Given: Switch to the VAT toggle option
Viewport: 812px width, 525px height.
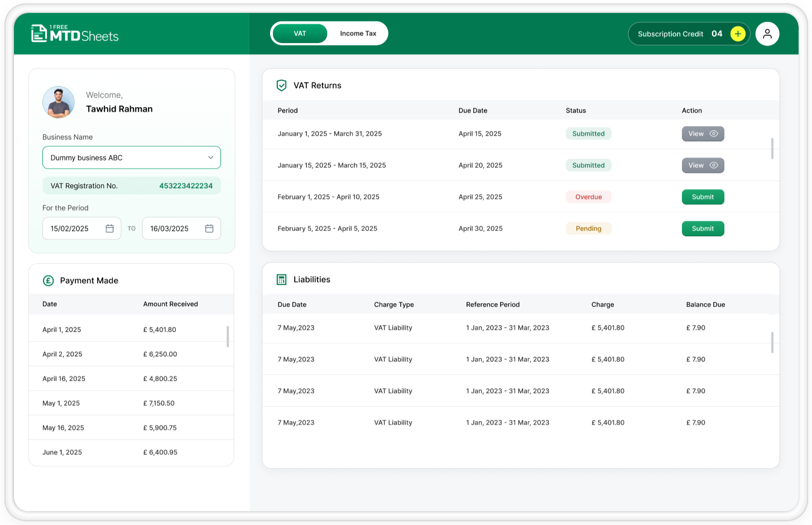Looking at the screenshot, I should 300,34.
